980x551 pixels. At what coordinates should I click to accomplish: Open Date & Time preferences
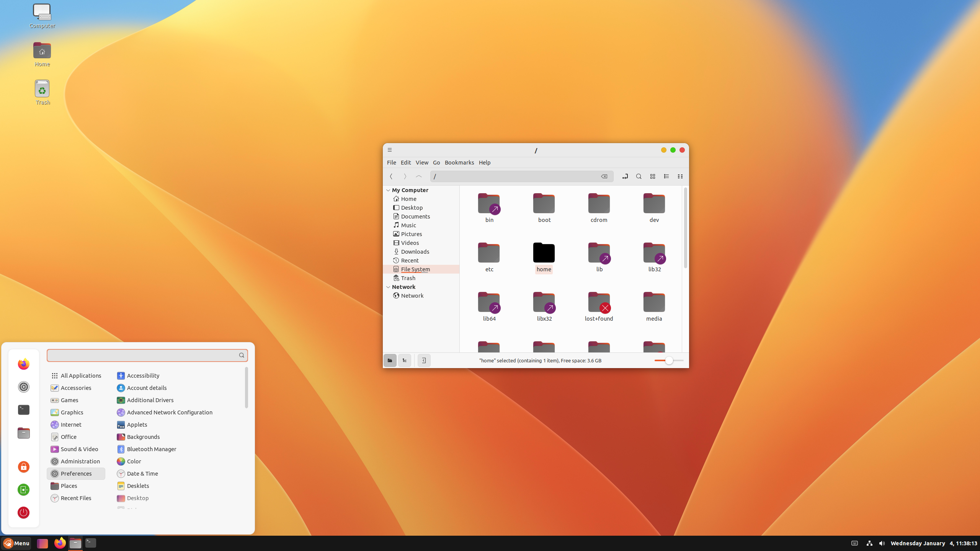tap(137, 474)
